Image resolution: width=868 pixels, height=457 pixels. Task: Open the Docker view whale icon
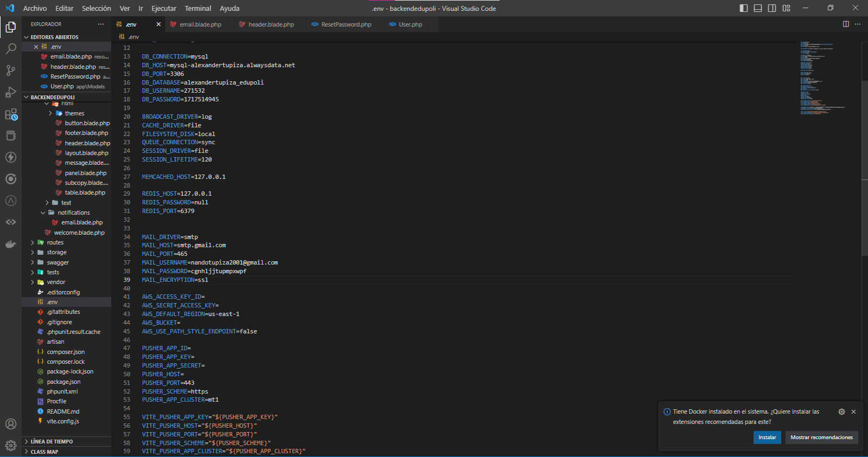click(x=11, y=244)
